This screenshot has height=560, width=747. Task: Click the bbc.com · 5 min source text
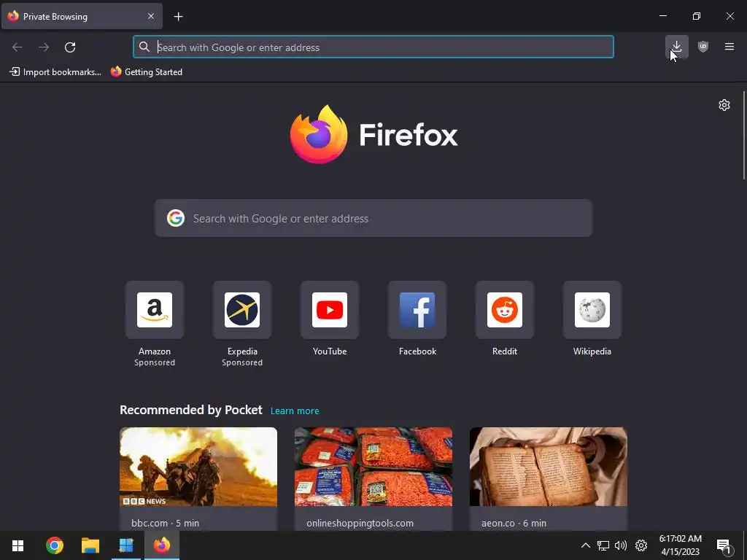166,523
